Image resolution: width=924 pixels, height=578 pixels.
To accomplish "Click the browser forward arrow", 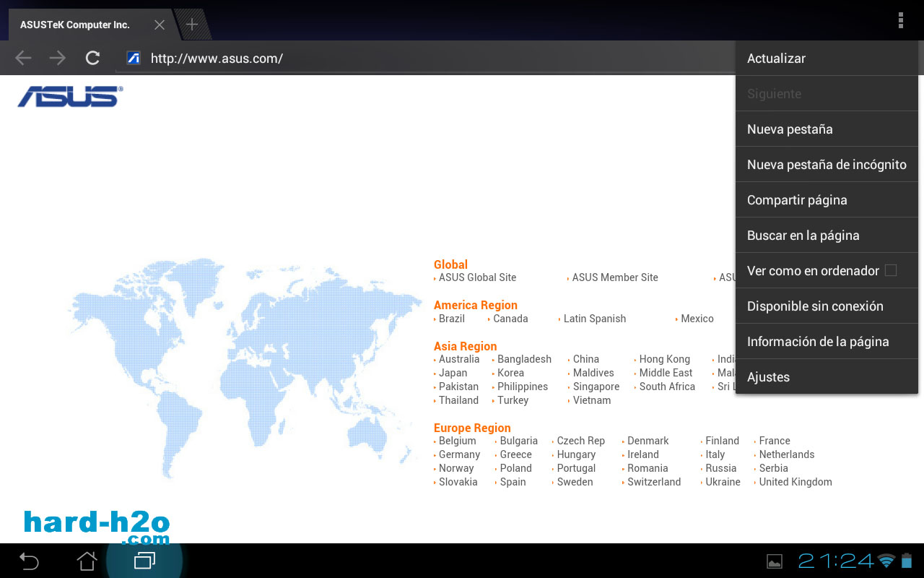I will [58, 58].
